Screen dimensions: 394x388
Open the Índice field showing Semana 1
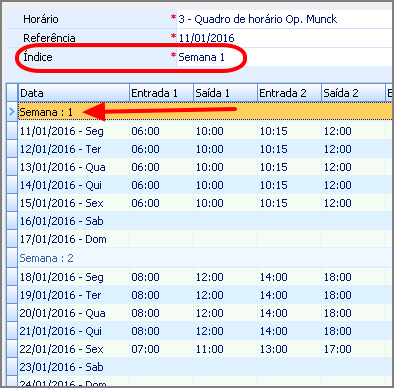pyautogui.click(x=284, y=57)
